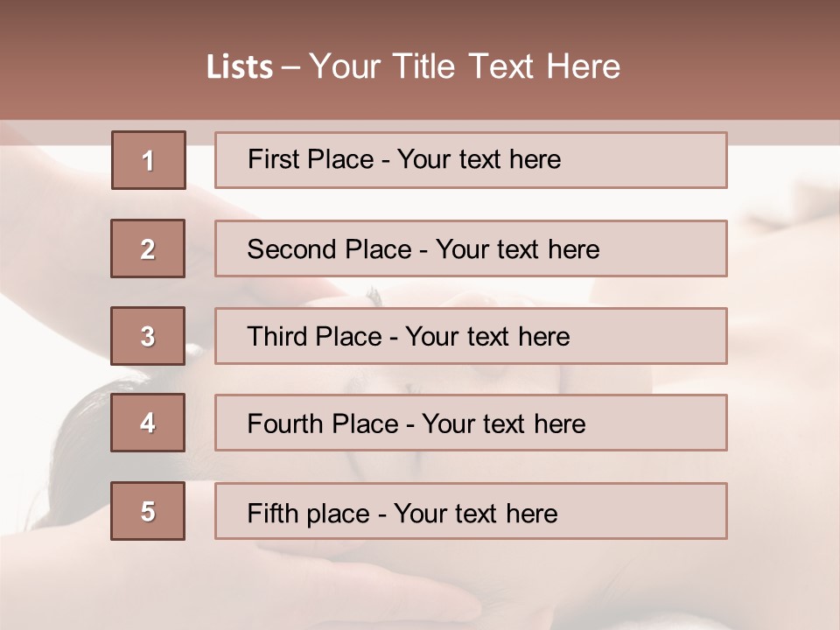This screenshot has width=840, height=630.
Task: Select the number 2 box
Action: pyautogui.click(x=148, y=248)
